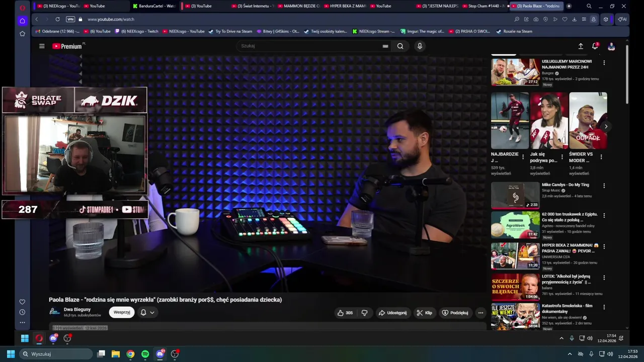
Task: Open options for HYPER BEKA Z MAMMONA video
Action: click(604, 246)
